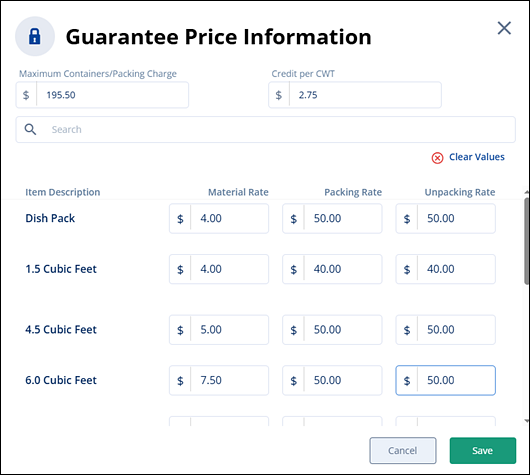Image resolution: width=530 pixels, height=475 pixels.
Task: Edit 4.5 Cubic Feet Material Rate field
Action: (x=219, y=330)
